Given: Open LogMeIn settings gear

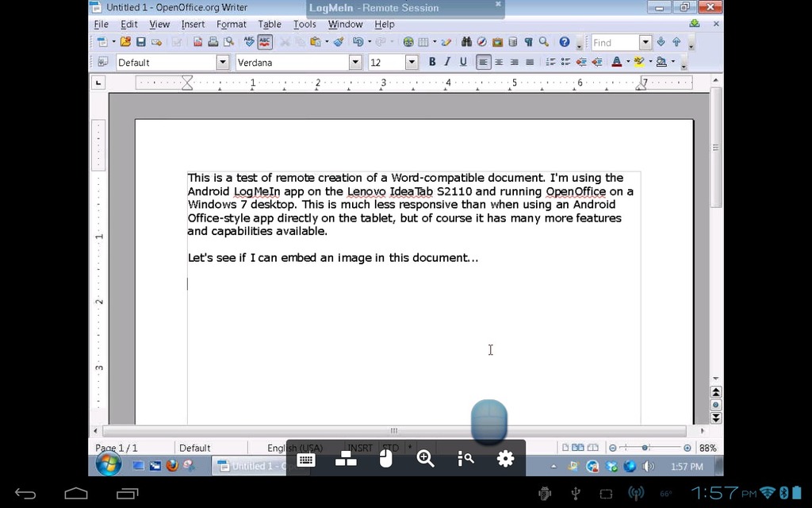Looking at the screenshot, I should pyautogui.click(x=505, y=459).
